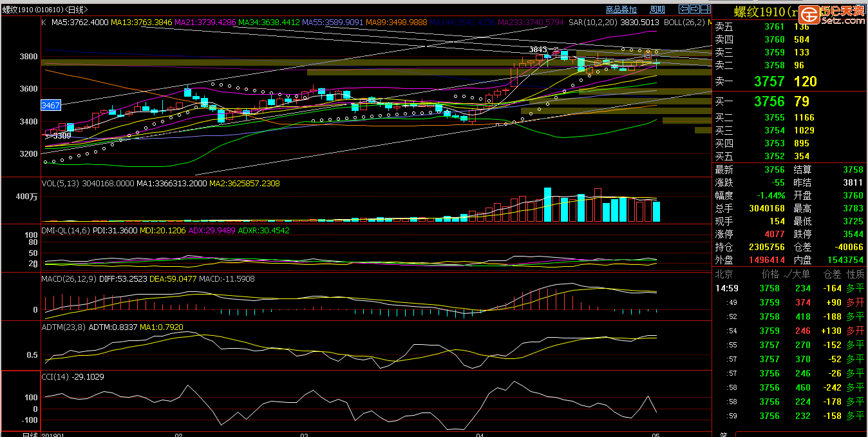Click the 卖三 3759 ask row
This screenshot has width=868, height=437.
point(790,52)
